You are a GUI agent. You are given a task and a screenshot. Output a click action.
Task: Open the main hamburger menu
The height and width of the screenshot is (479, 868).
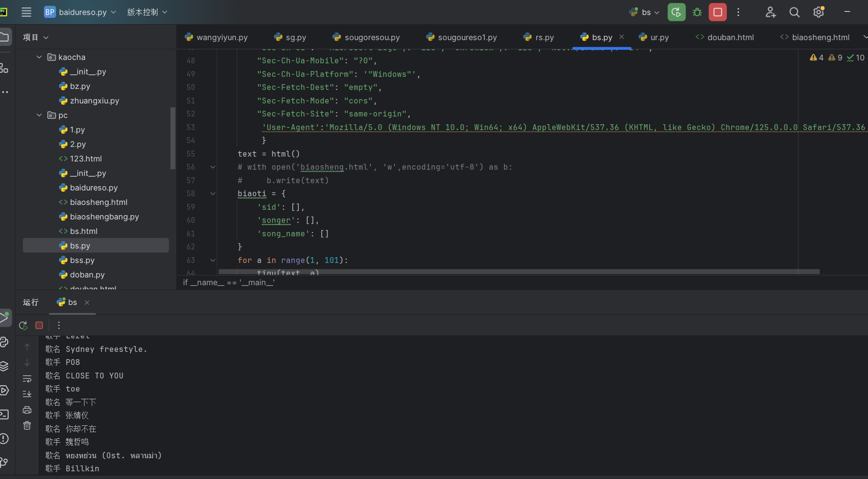point(26,12)
